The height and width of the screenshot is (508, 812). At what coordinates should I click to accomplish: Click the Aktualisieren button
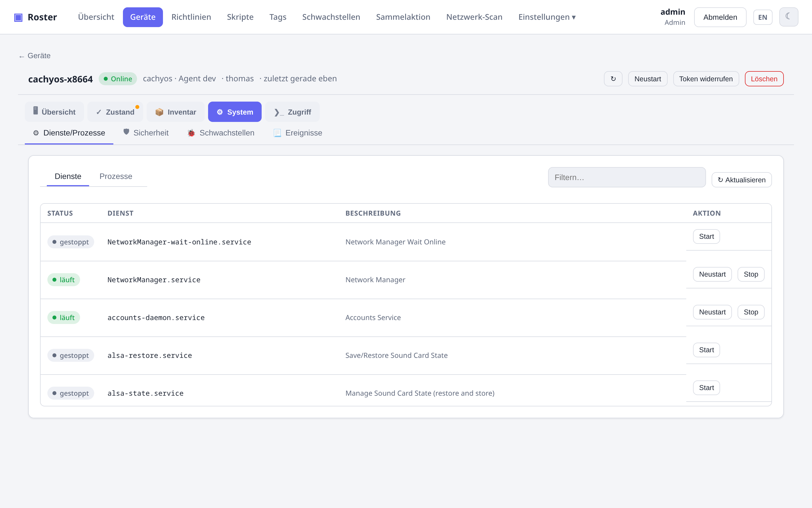tap(742, 180)
